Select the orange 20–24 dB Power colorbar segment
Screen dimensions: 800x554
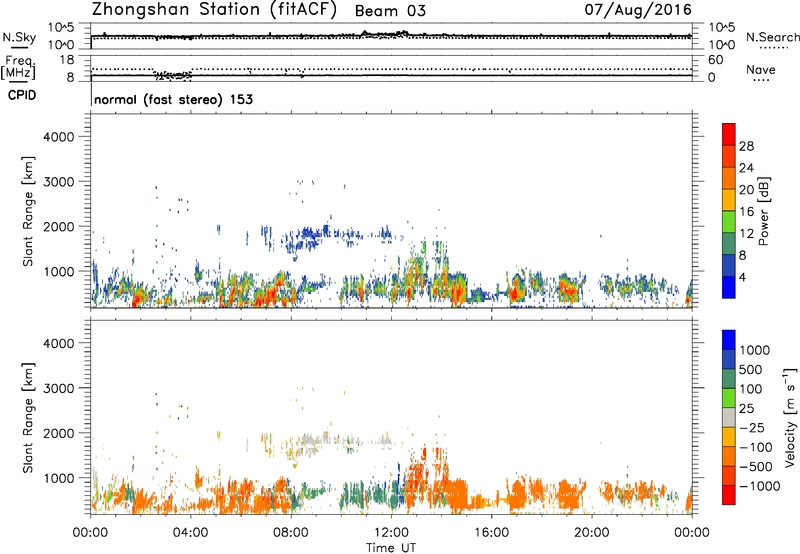[x=729, y=178]
